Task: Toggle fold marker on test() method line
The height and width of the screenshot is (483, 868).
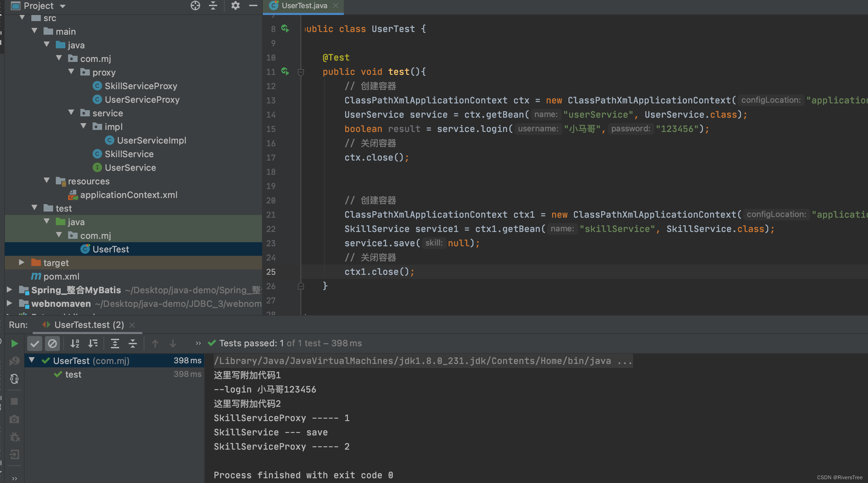Action: tap(301, 72)
